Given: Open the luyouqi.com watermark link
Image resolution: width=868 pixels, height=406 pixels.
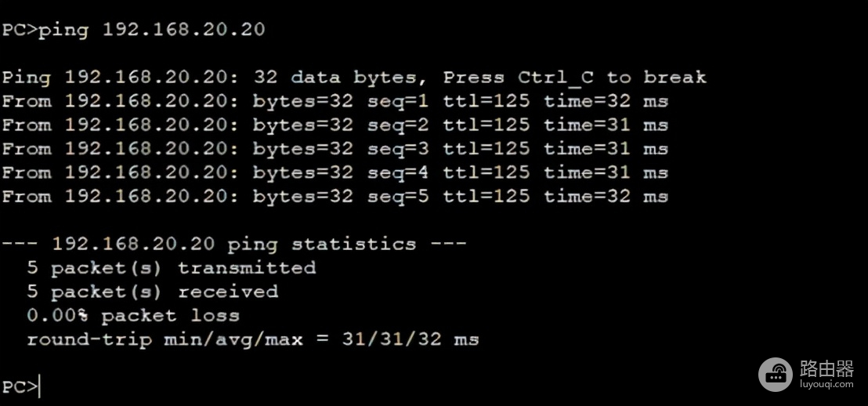Looking at the screenshot, I should [x=826, y=385].
